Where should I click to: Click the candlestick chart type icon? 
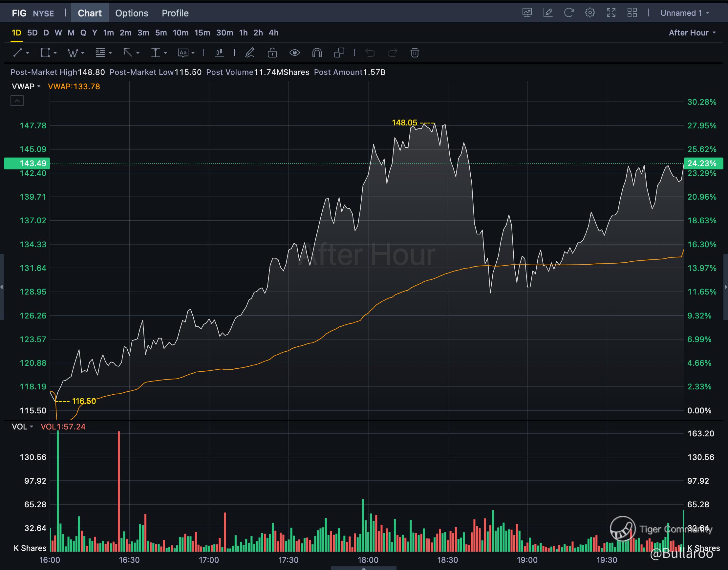(219, 53)
